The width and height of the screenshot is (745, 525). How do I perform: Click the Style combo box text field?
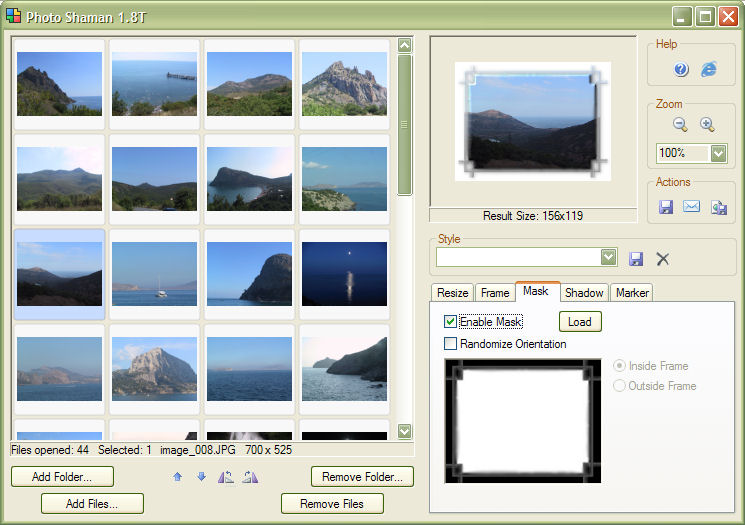pyautogui.click(x=518, y=257)
